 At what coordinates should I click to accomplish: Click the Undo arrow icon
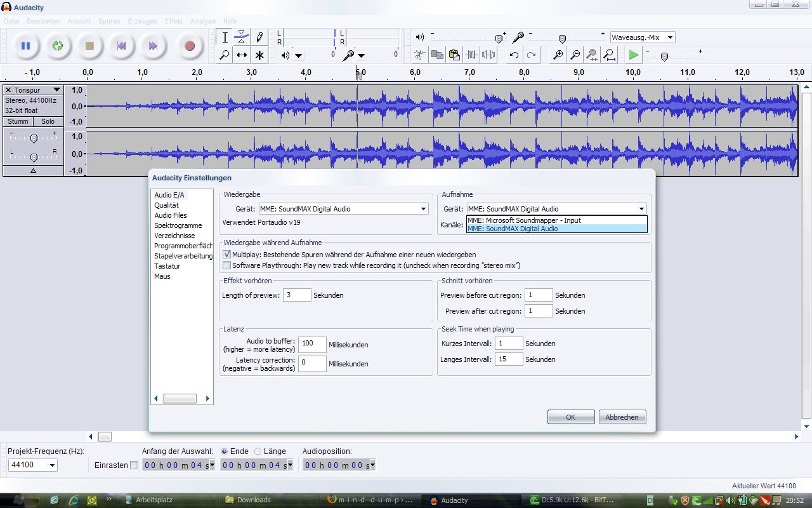[x=514, y=55]
